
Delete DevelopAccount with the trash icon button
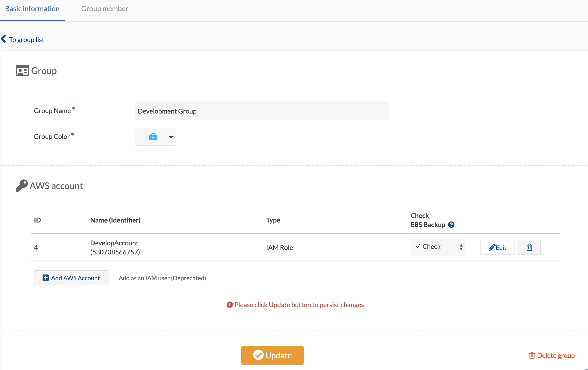point(529,247)
